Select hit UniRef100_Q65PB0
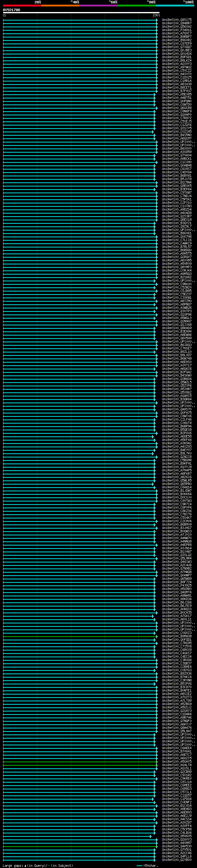The height and width of the screenshot is (868, 197). 177,484
